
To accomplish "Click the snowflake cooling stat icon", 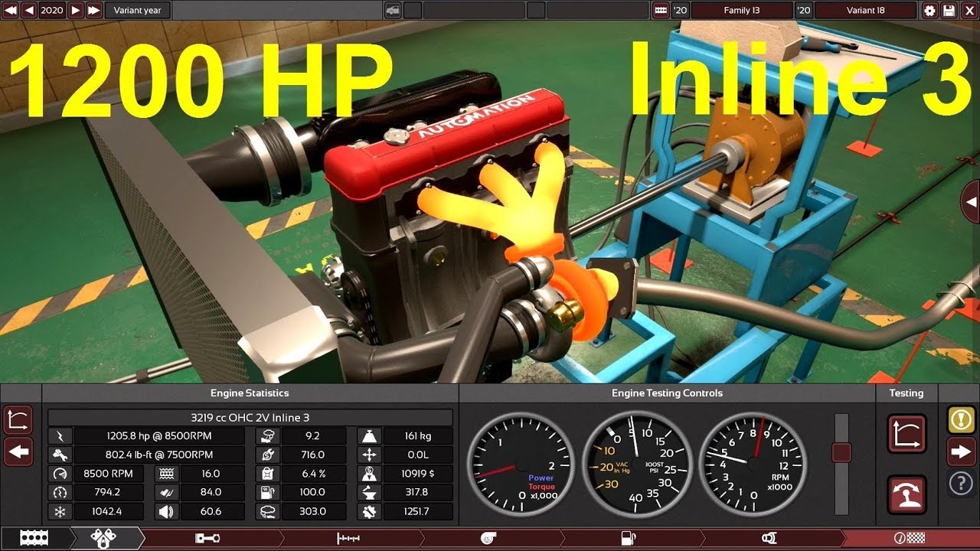I will tap(60, 511).
